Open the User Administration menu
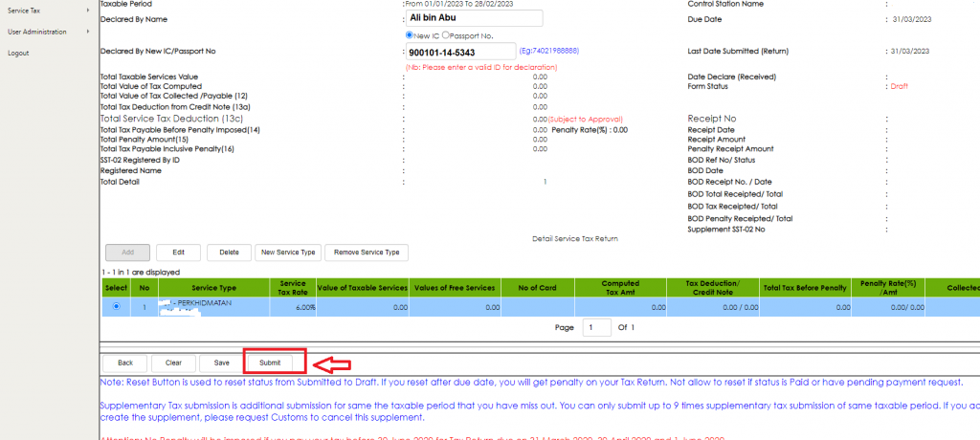This screenshot has width=980, height=440. [38, 32]
